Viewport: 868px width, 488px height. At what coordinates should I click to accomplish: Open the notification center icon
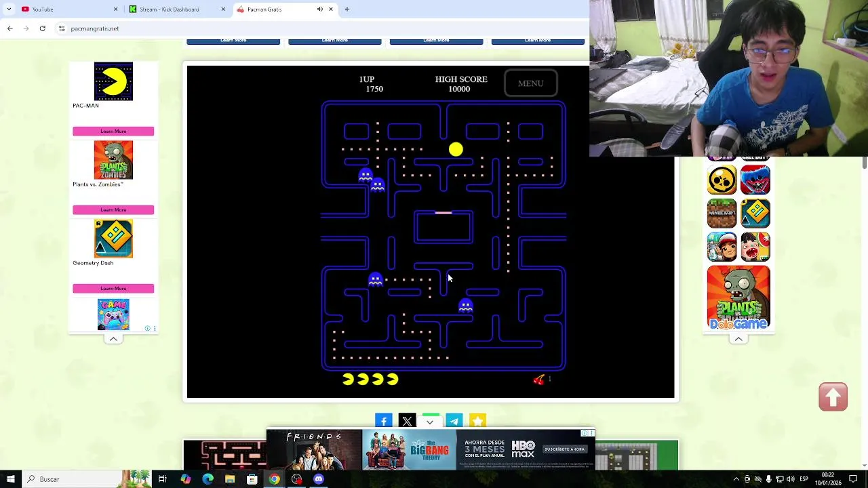[x=854, y=479]
